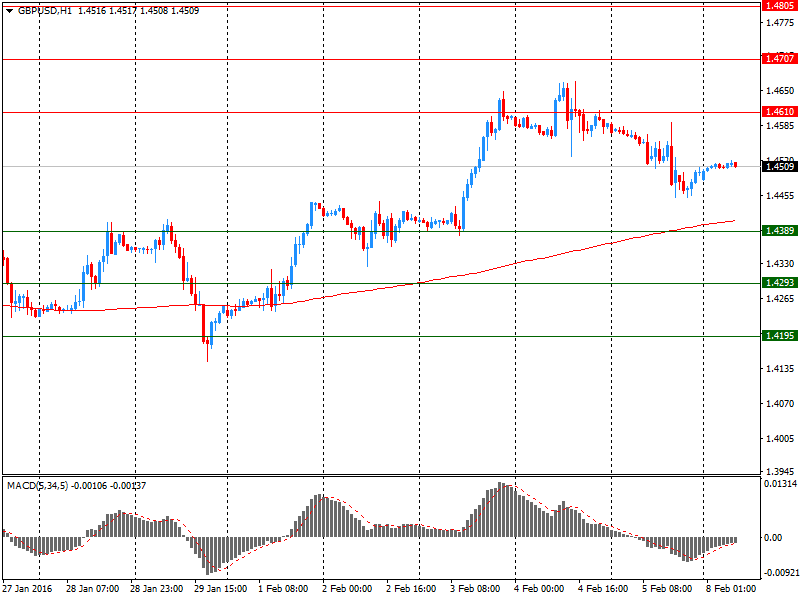800x600 pixels.
Task: Select the 29 Jan 15:00 time label
Action: click(220, 589)
